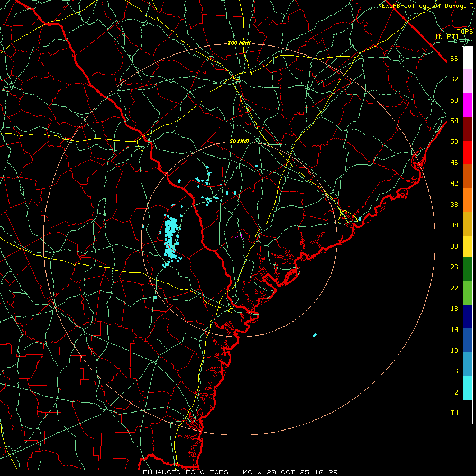Image resolution: width=476 pixels, height=476 pixels.
Task: Click the '14' legend value
Action: [454, 329]
